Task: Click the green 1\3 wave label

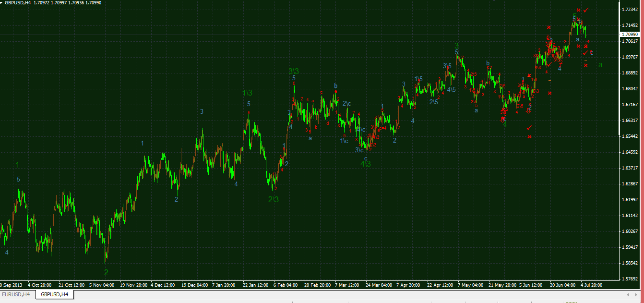Action: pos(247,93)
